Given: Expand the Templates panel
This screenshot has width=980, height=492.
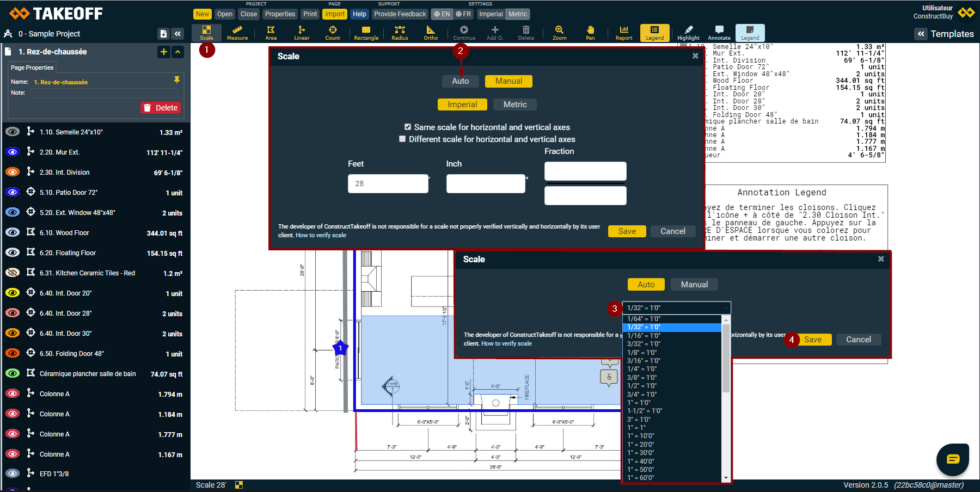Looking at the screenshot, I should click(921, 34).
